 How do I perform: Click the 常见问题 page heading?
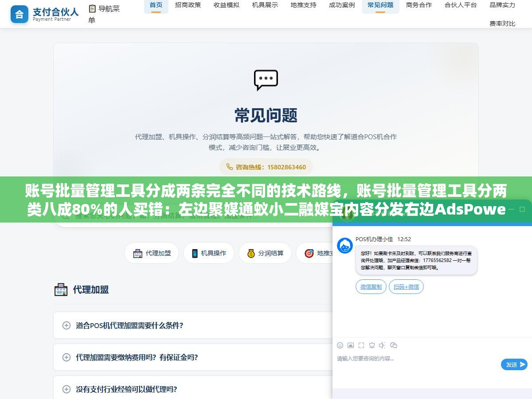pos(266,115)
